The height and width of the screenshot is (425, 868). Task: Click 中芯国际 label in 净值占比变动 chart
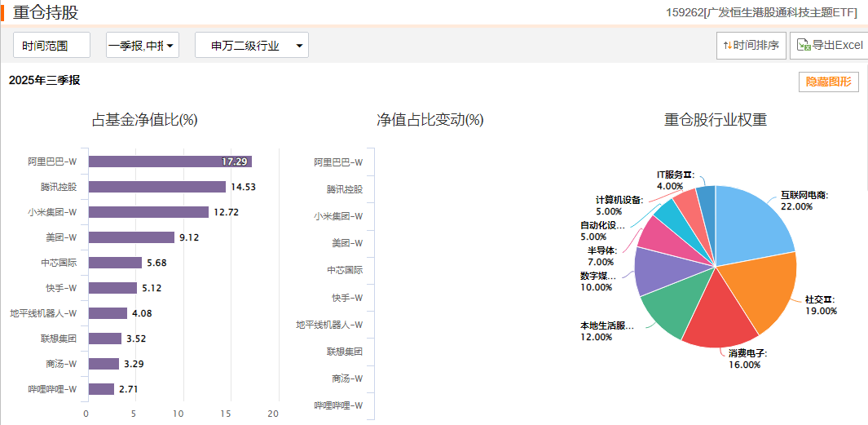(x=344, y=270)
